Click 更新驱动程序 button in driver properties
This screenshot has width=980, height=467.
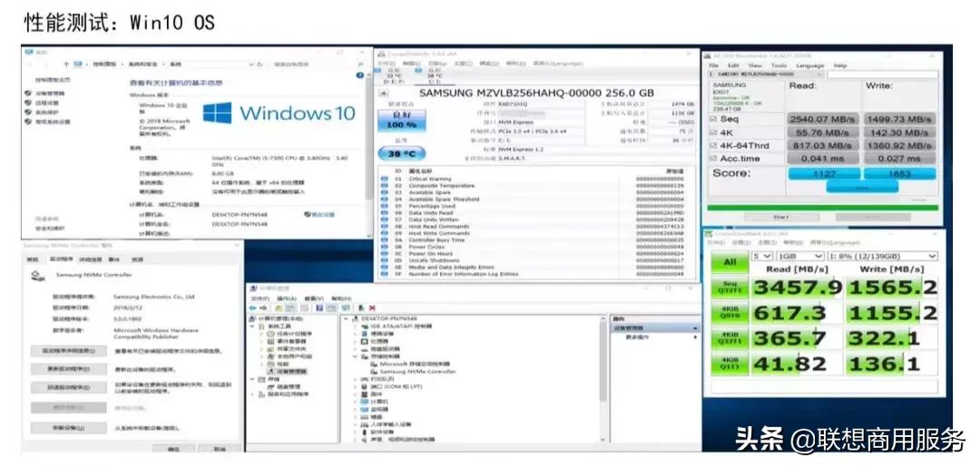68,369
